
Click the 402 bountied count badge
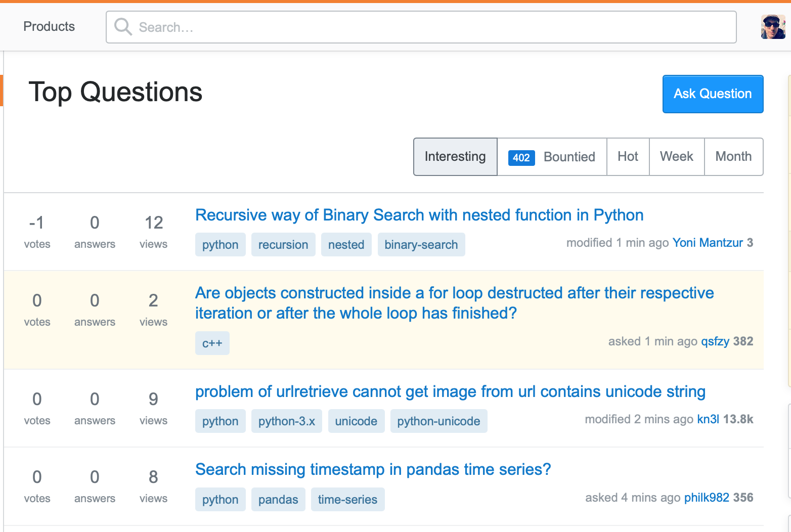pos(521,157)
